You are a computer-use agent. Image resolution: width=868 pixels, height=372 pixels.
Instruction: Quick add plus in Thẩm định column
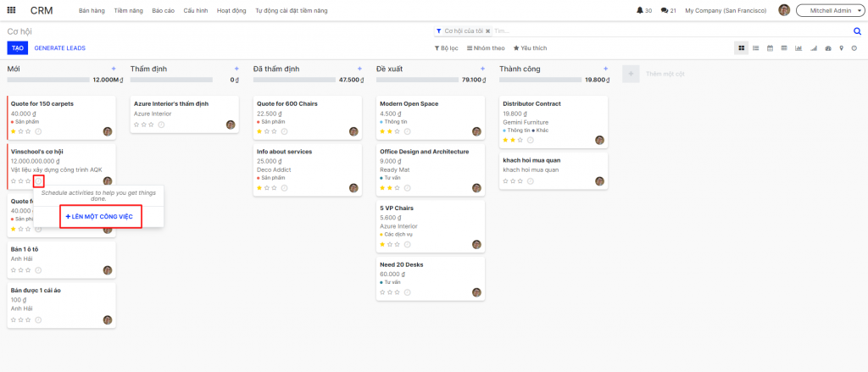236,69
